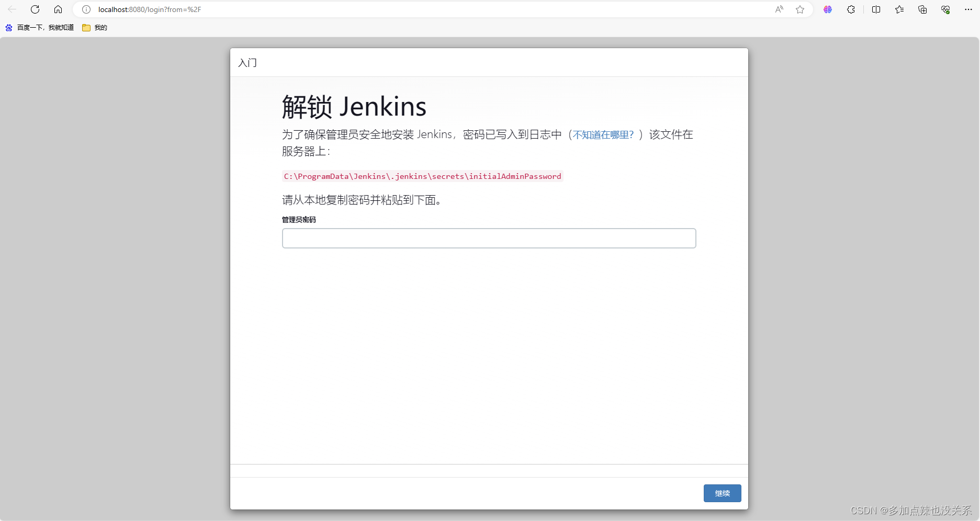This screenshot has height=521, width=980.
Task: Expand the 我的 bookmarks folder
Action: tap(95, 28)
